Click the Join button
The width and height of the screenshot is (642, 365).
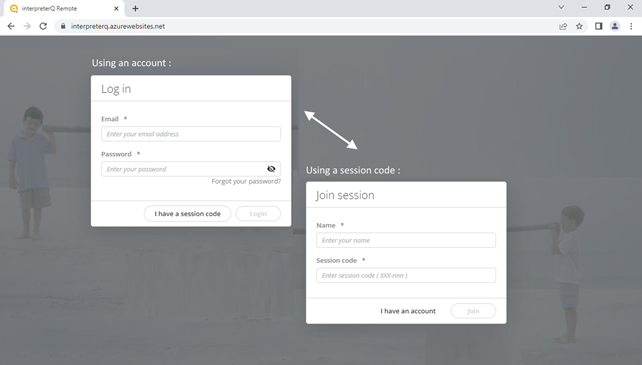pos(473,311)
